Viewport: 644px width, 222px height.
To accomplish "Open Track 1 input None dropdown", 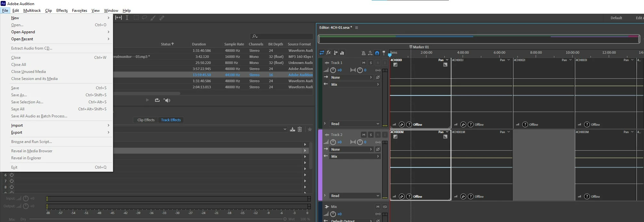I will tap(351, 77).
